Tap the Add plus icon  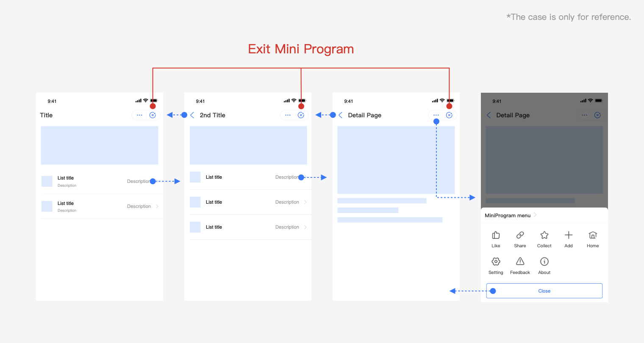click(x=569, y=235)
